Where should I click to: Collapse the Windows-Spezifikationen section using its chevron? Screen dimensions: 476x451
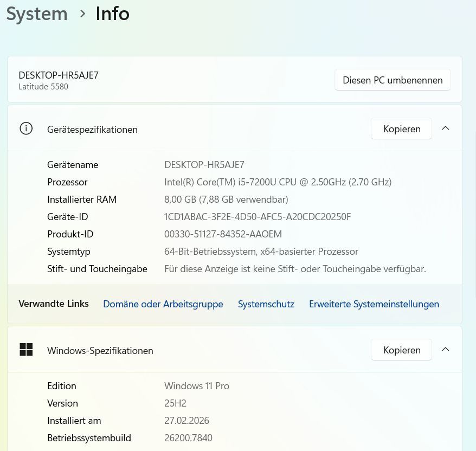[x=445, y=350]
